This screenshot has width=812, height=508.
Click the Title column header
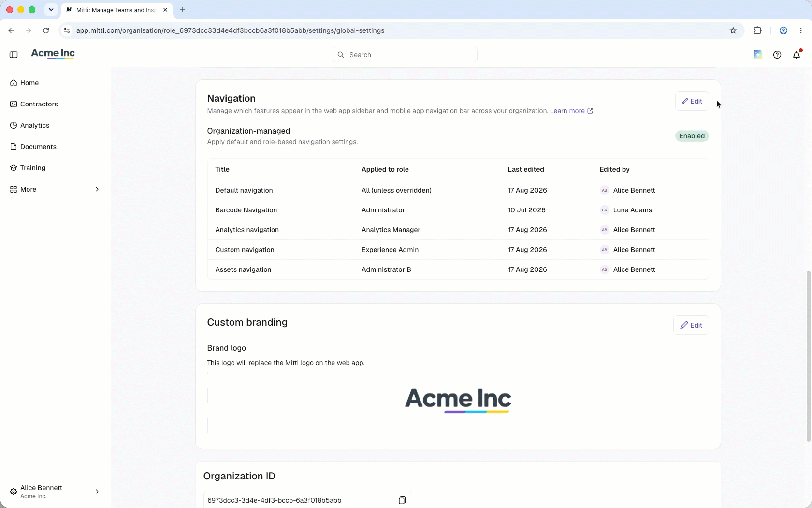[222, 169]
